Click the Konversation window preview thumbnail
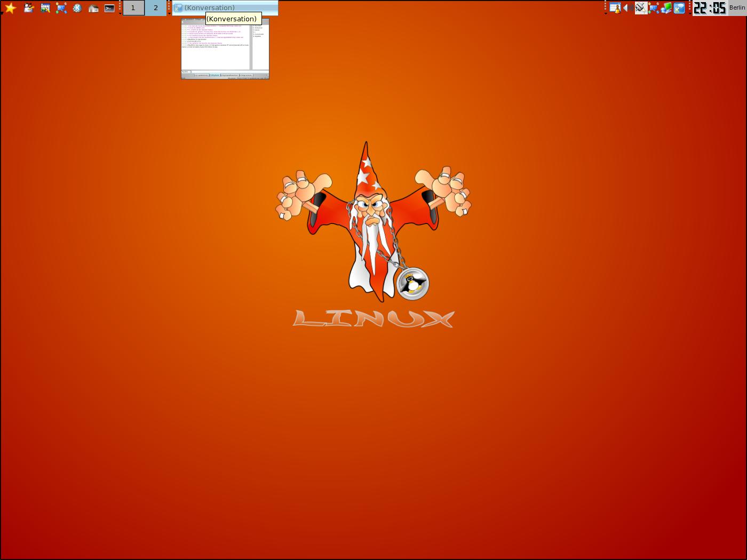 pyautogui.click(x=225, y=49)
